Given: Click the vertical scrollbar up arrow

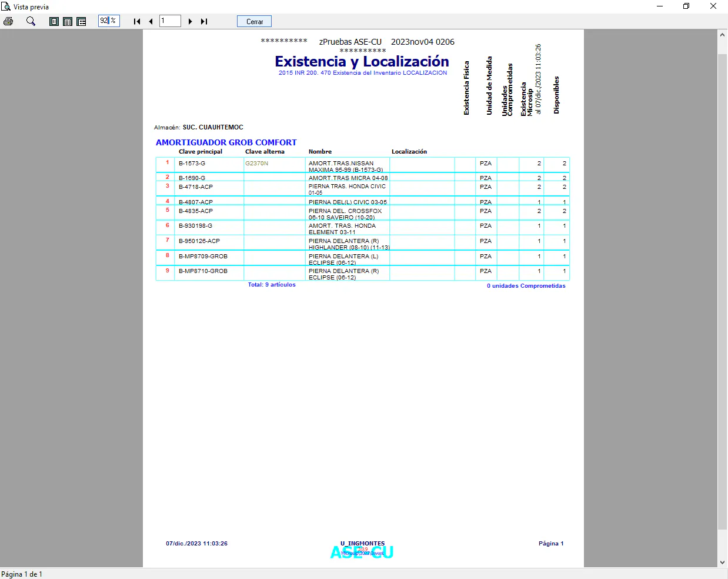Looking at the screenshot, I should tap(723, 35).
